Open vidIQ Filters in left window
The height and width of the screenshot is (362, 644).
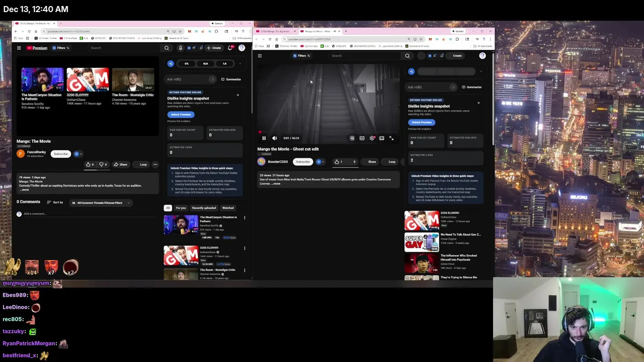pyautogui.click(x=61, y=48)
